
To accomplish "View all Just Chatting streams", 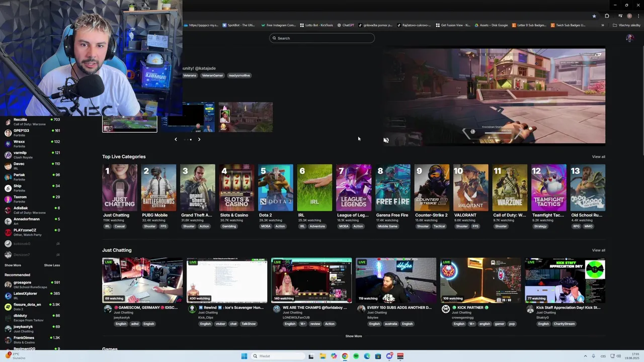I will pyautogui.click(x=598, y=250).
